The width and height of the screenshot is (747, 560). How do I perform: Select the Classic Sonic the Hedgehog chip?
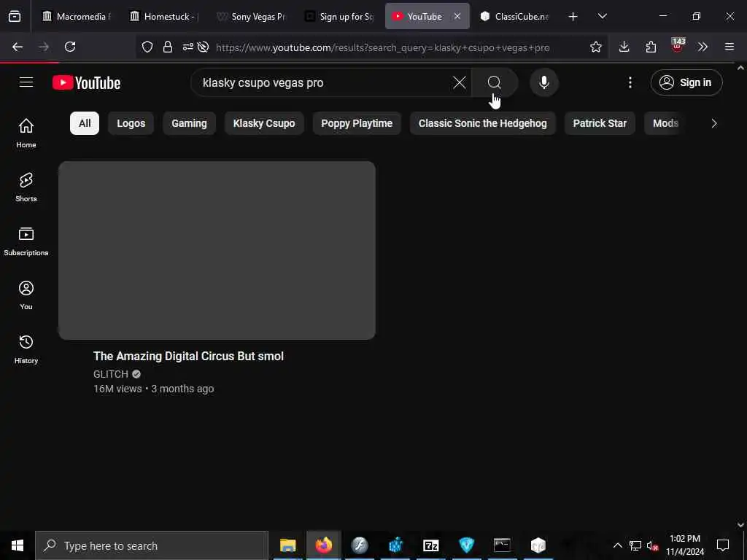(483, 123)
